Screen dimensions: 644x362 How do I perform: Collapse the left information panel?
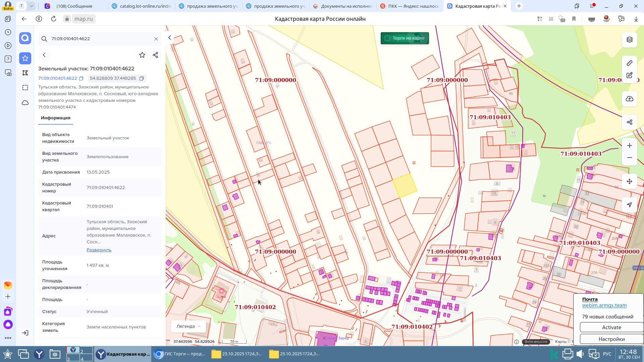pos(170,38)
